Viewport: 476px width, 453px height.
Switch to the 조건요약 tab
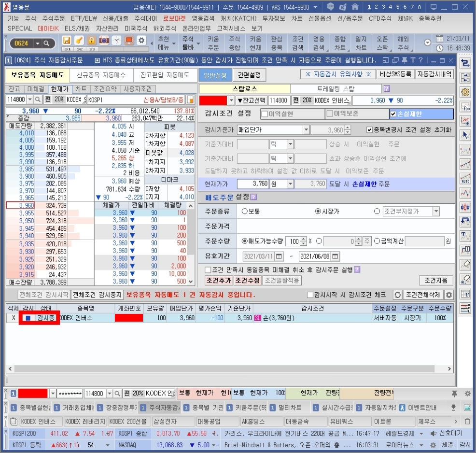[x=105, y=89]
